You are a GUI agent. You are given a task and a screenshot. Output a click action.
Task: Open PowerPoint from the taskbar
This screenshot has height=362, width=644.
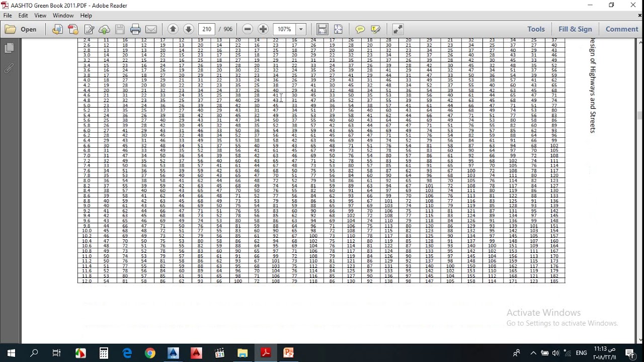(288, 353)
